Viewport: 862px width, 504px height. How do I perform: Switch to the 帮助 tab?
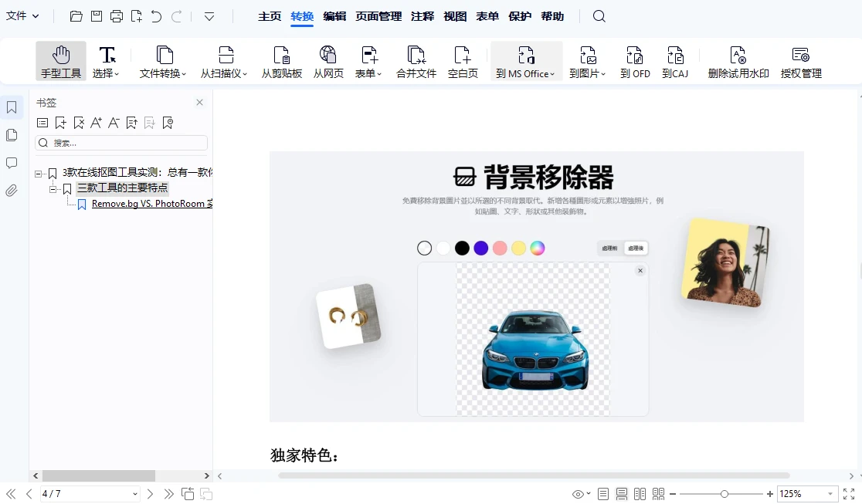point(552,16)
